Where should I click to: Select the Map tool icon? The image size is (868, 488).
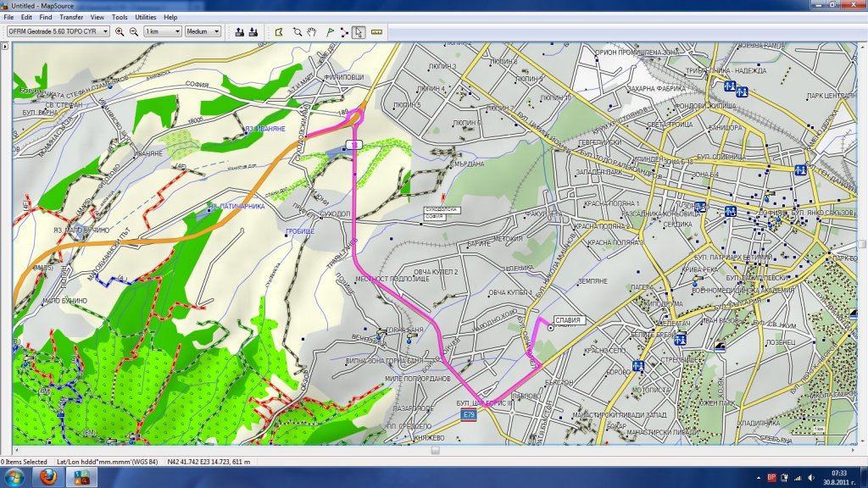[x=279, y=32]
